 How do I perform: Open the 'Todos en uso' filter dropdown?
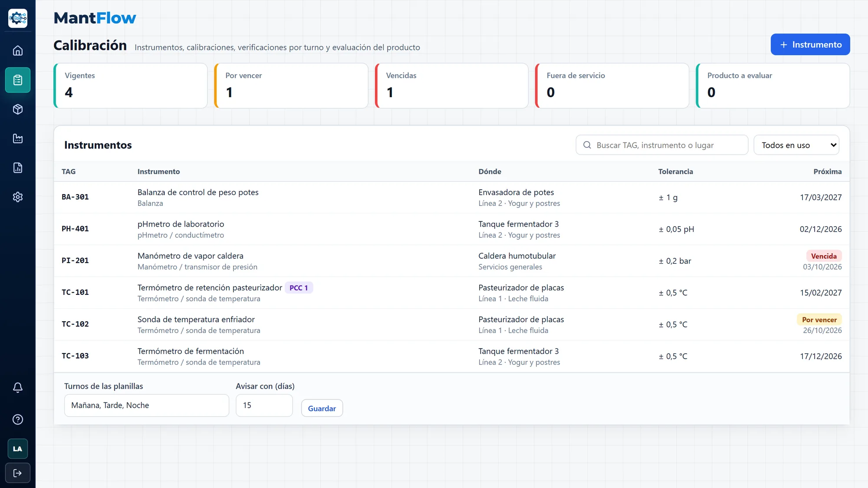click(x=796, y=145)
